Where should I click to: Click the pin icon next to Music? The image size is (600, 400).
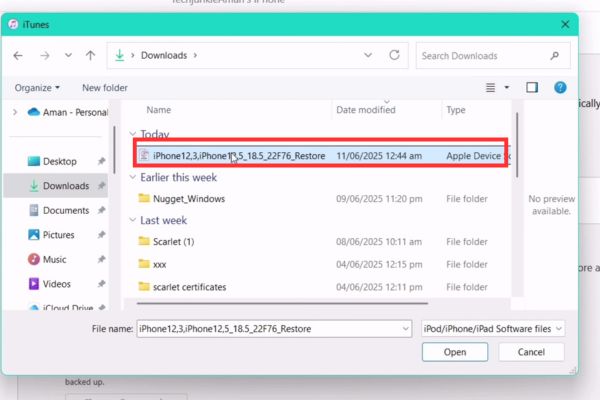tap(101, 259)
